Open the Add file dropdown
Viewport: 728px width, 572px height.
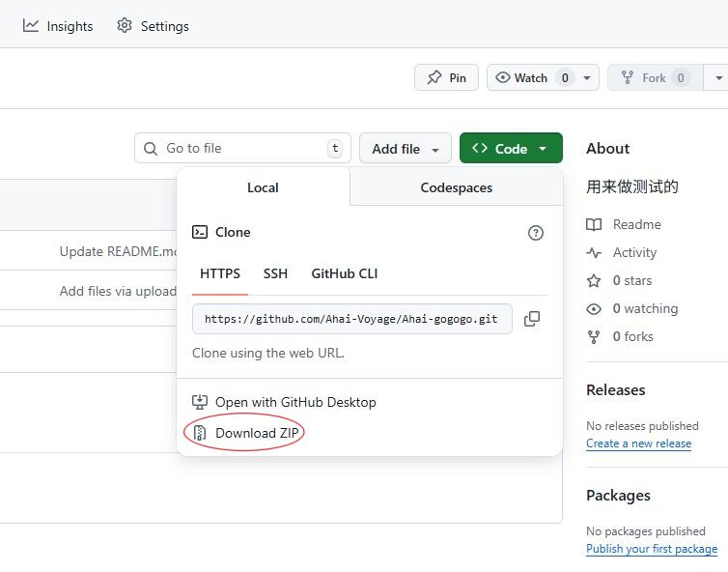[x=405, y=148]
